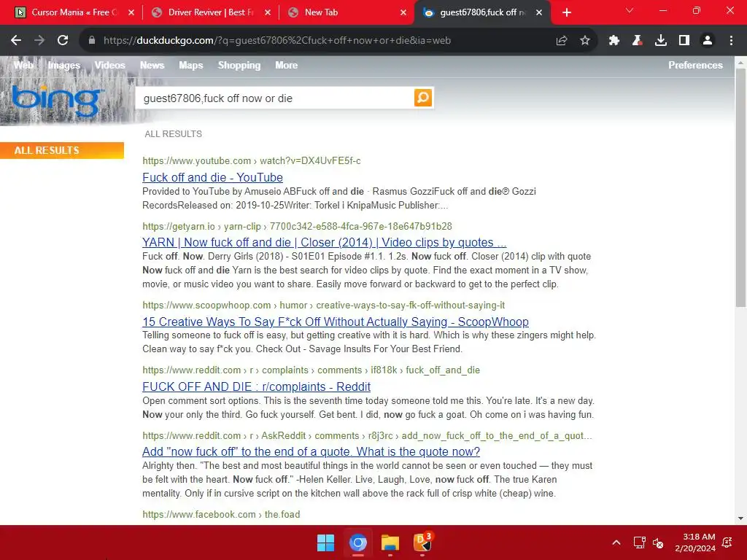
Task: Select the Images search category
Action: [64, 65]
